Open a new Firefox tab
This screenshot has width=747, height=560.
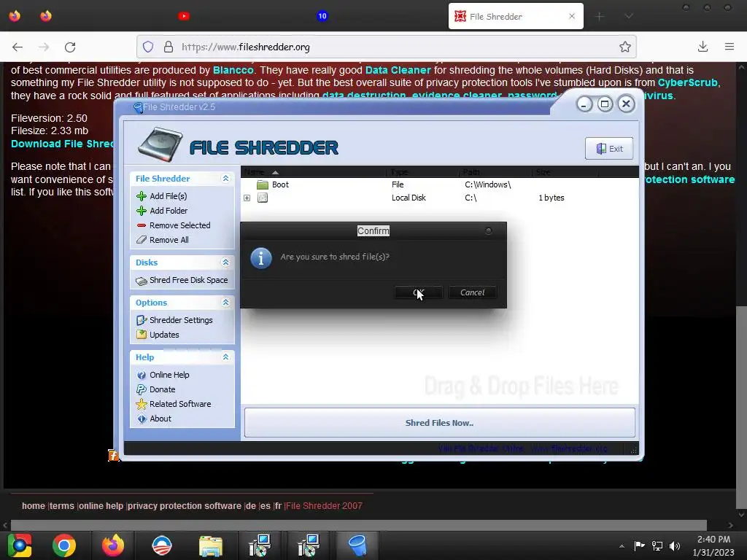[x=600, y=16]
